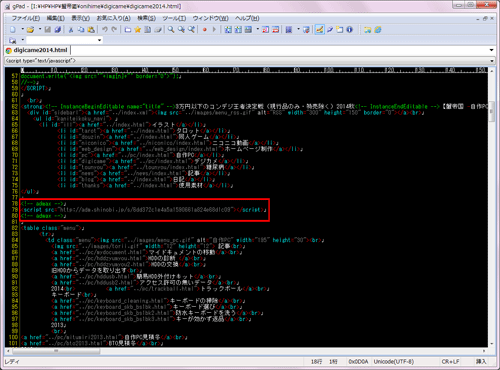Click the cut scissors icon
The image size is (500, 370).
click(x=71, y=30)
